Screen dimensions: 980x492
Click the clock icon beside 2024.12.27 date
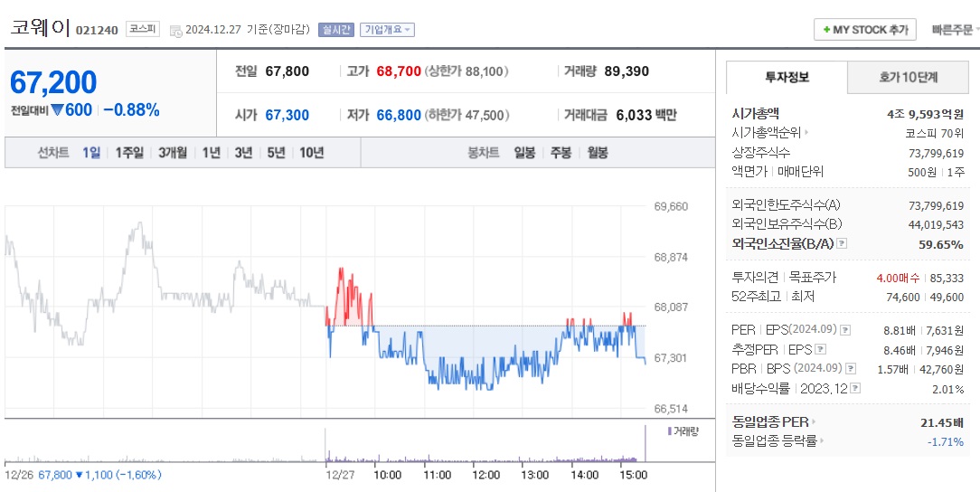coord(175,31)
